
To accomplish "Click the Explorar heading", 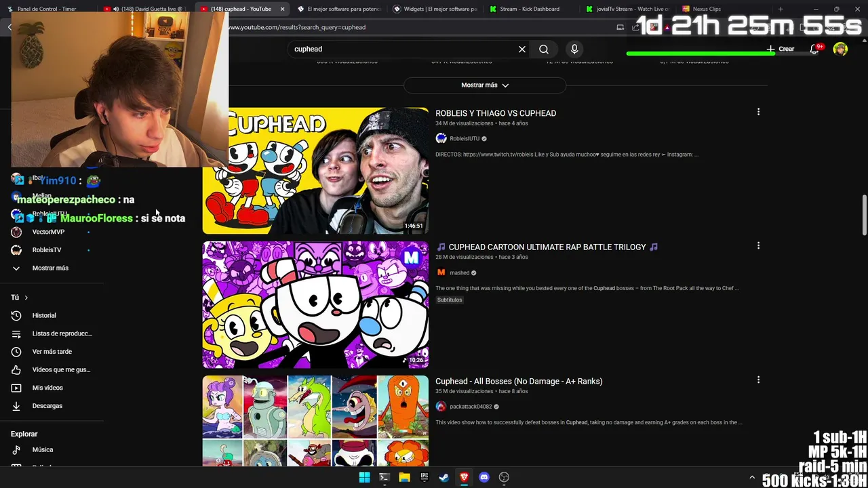I will [x=24, y=434].
